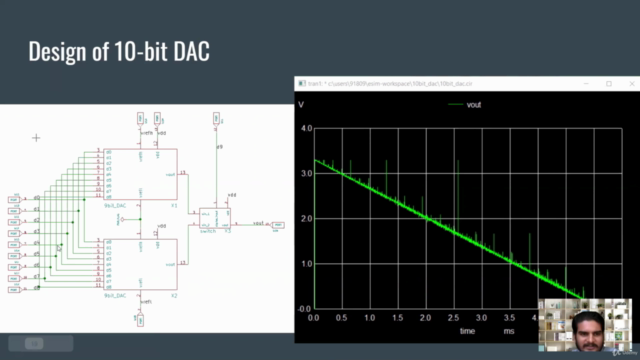
Task: Click the 2.0 y-axis tick label
Action: pyautogui.click(x=307, y=219)
